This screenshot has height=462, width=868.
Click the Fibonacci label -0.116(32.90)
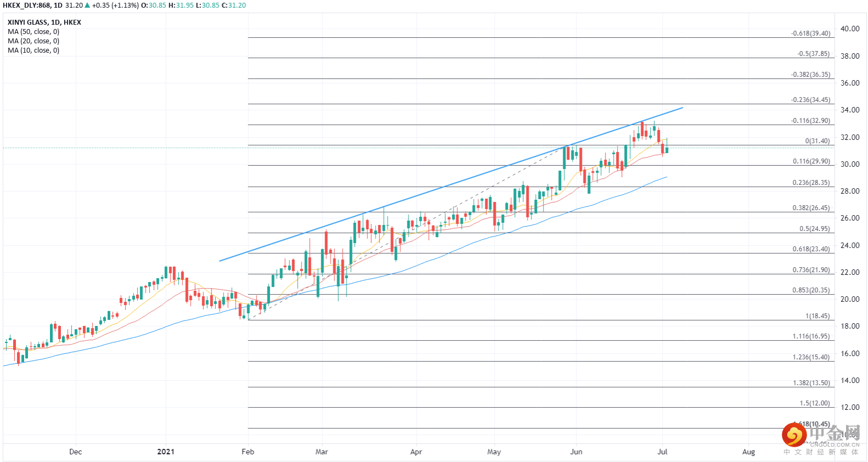tap(811, 121)
